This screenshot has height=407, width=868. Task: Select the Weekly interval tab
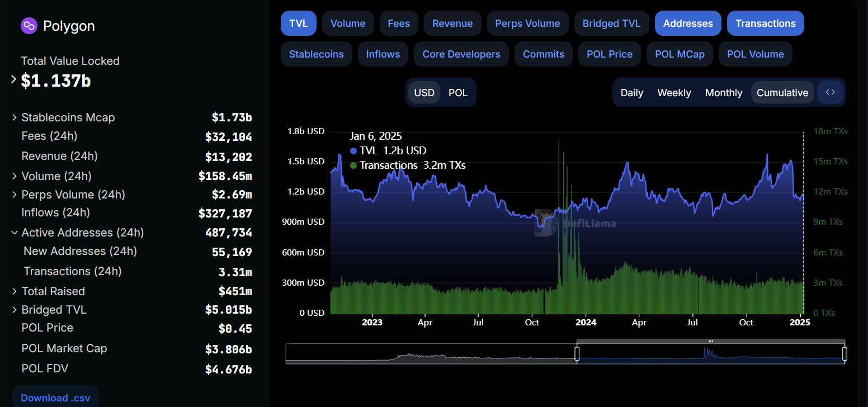[x=674, y=93]
